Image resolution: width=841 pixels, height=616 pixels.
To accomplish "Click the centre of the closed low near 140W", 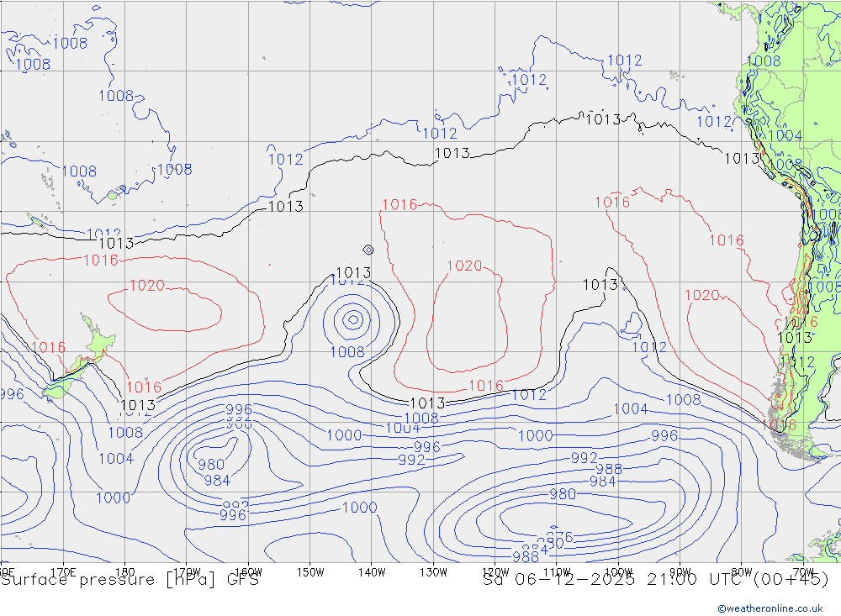I will pyautogui.click(x=353, y=320).
